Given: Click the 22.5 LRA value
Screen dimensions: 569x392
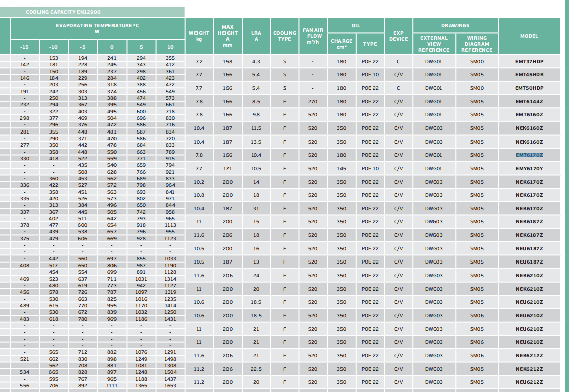Looking at the screenshot, I should coord(256,369).
